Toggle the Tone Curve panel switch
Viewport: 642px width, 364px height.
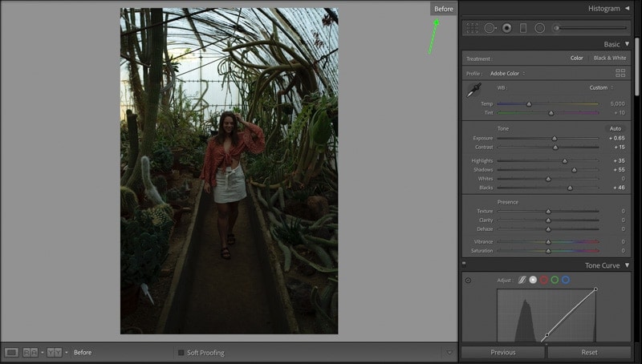tap(464, 265)
